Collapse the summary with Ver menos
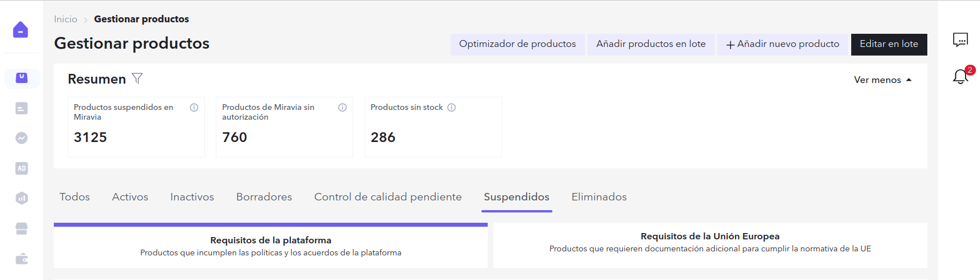This screenshot has height=280, width=980. point(882,80)
